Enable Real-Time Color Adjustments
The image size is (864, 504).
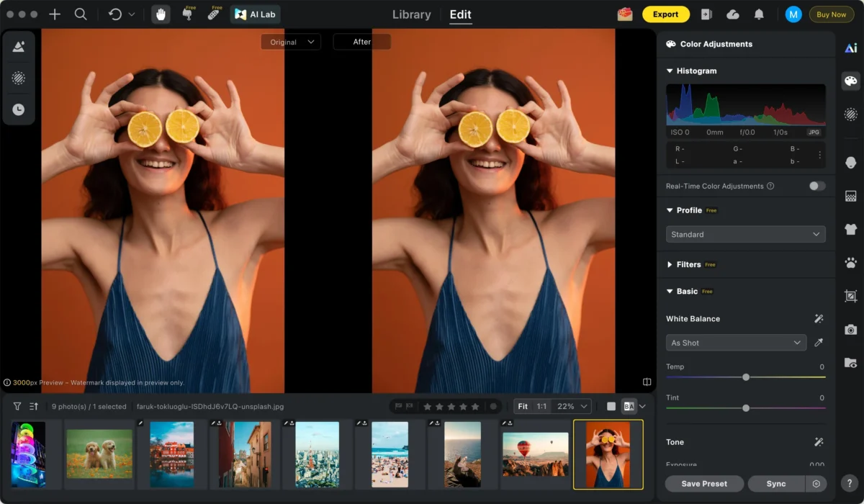pyautogui.click(x=816, y=186)
